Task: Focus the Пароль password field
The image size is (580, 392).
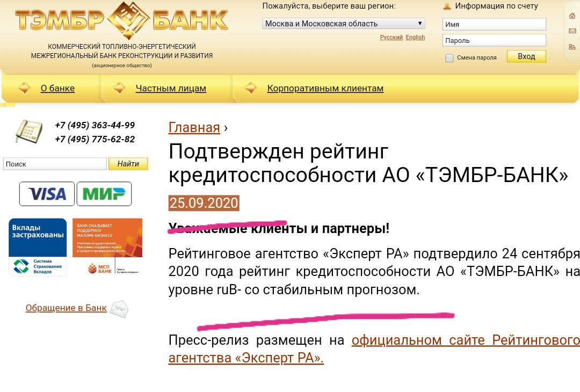Action: click(494, 40)
